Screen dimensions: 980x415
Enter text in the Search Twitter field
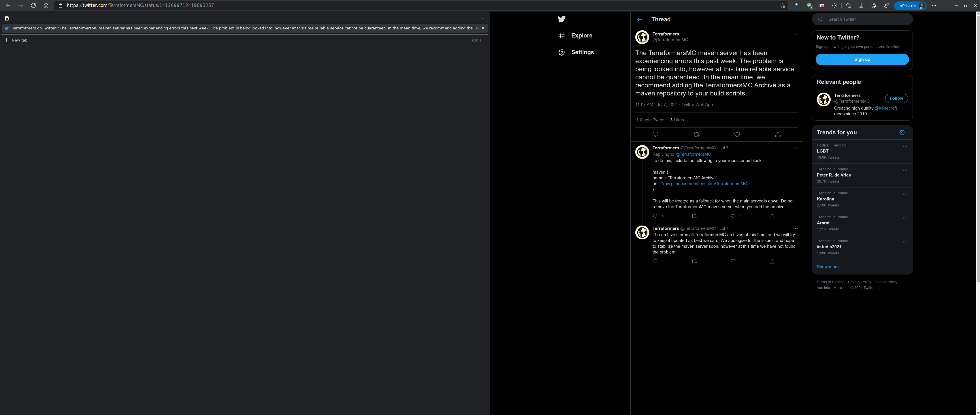click(862, 19)
